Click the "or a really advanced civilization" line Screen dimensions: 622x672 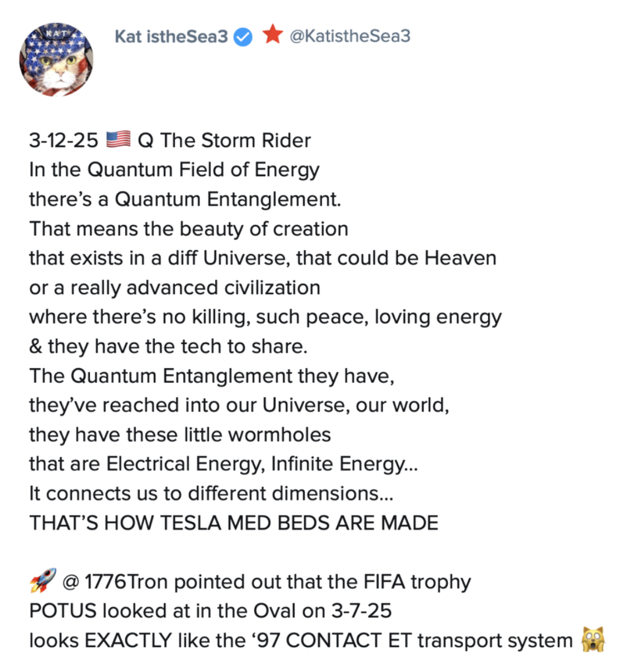coord(175,288)
